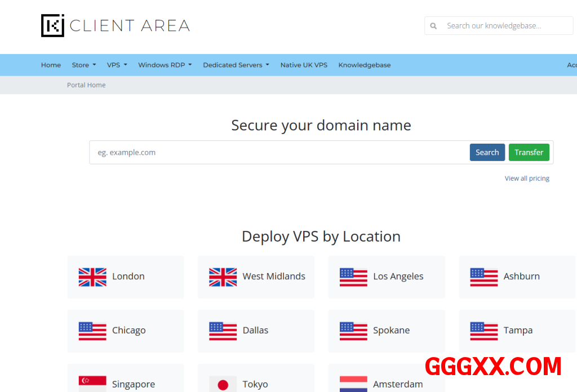Open the Dedicated Servers dropdown
Viewport: 577px width, 392px height.
point(236,65)
